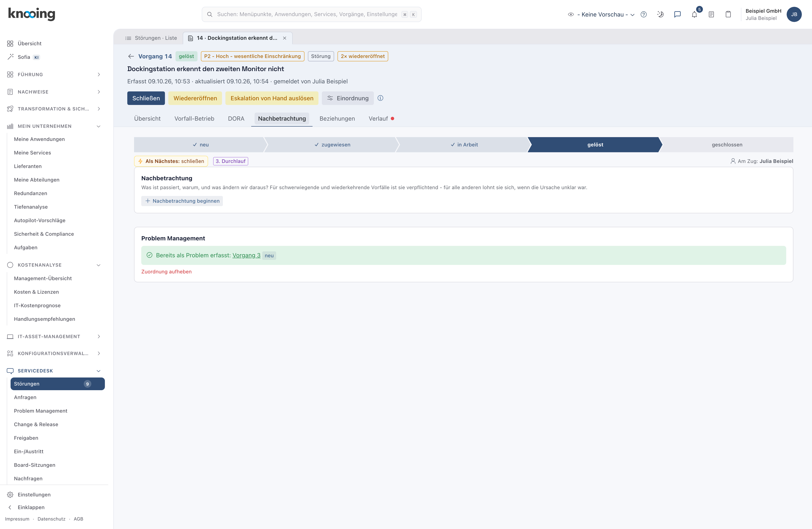Expand IT-ASSET-MANAGEMENT section
This screenshot has width=812, height=529.
[x=54, y=336]
